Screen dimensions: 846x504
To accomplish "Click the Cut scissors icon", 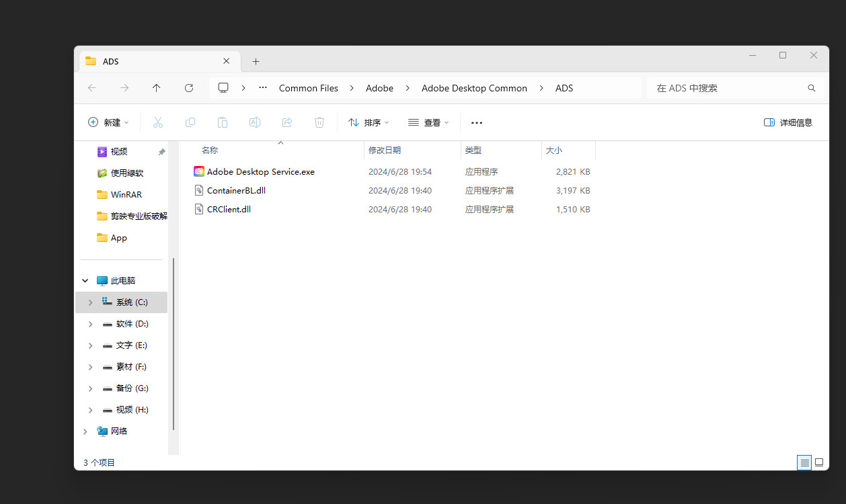I will [158, 122].
